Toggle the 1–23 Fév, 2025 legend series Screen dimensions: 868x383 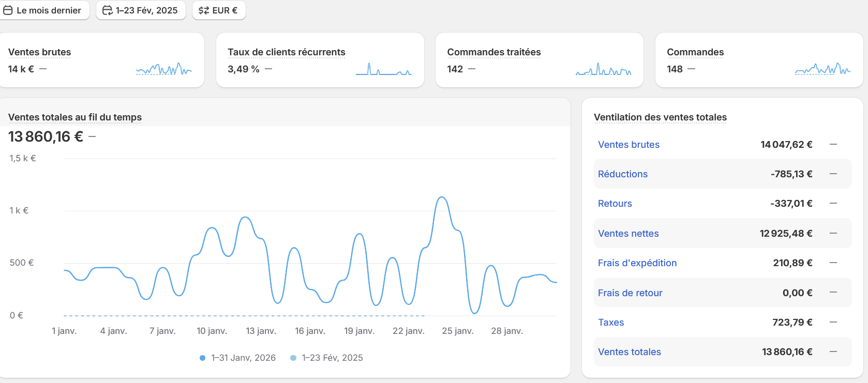332,358
